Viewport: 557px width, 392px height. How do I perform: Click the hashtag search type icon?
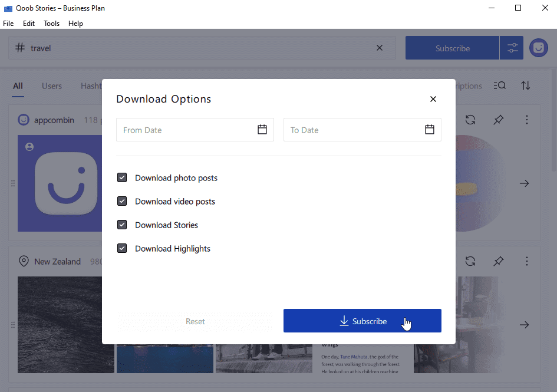click(20, 48)
